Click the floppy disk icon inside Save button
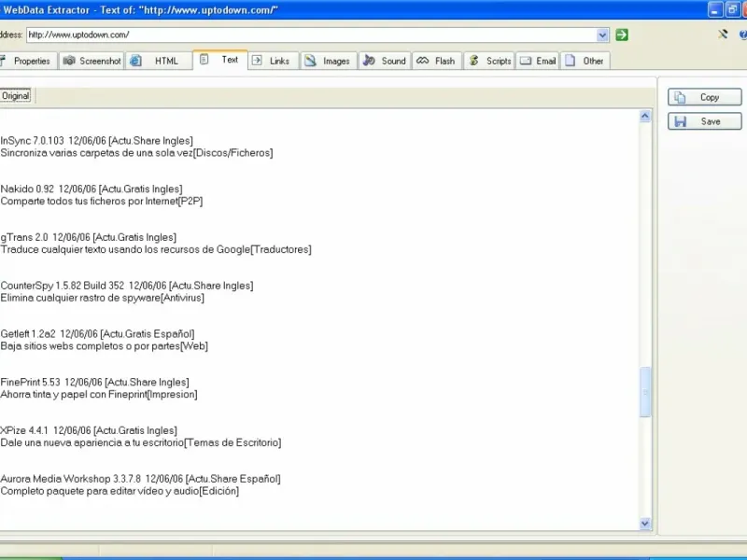The width and height of the screenshot is (747, 560). pos(681,121)
